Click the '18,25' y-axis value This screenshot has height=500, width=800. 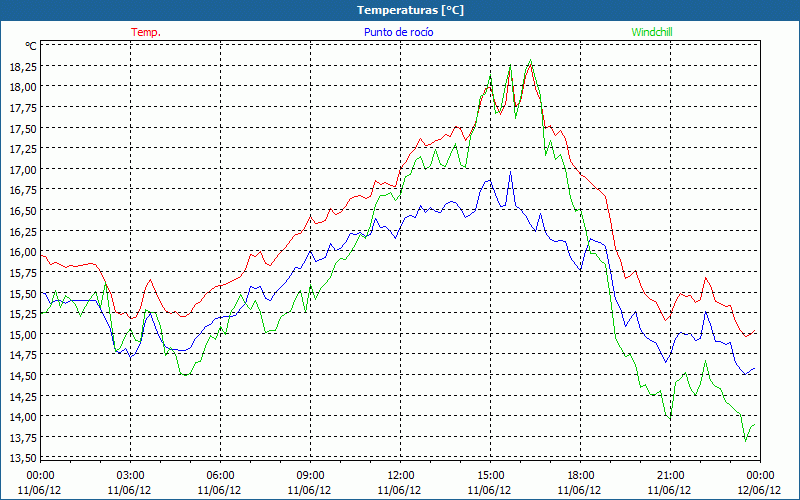coord(23,66)
